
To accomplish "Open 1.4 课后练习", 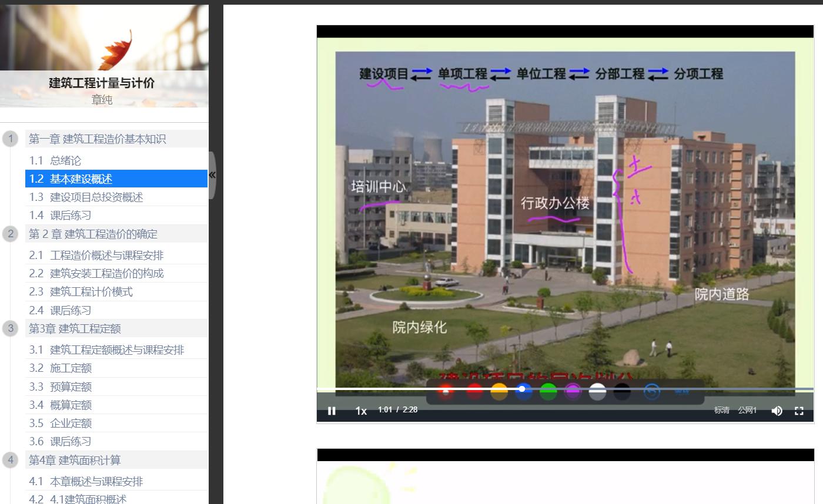I will tap(116, 215).
